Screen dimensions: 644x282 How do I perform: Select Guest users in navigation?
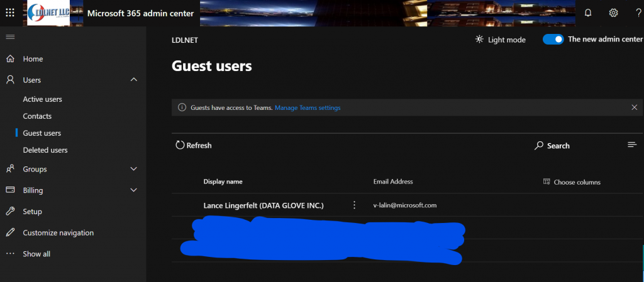[x=42, y=133]
